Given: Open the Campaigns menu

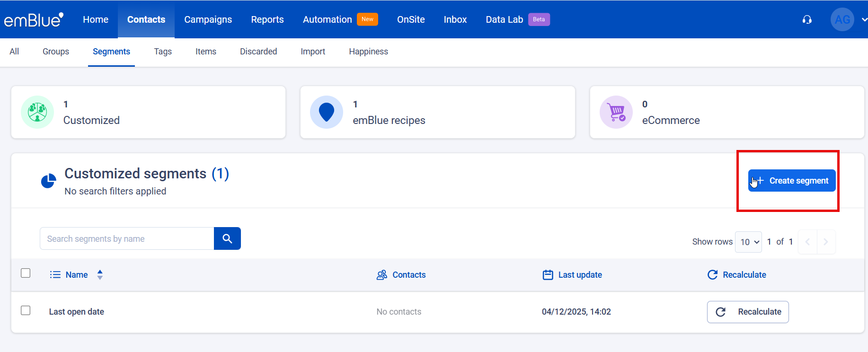Looking at the screenshot, I should (x=208, y=19).
